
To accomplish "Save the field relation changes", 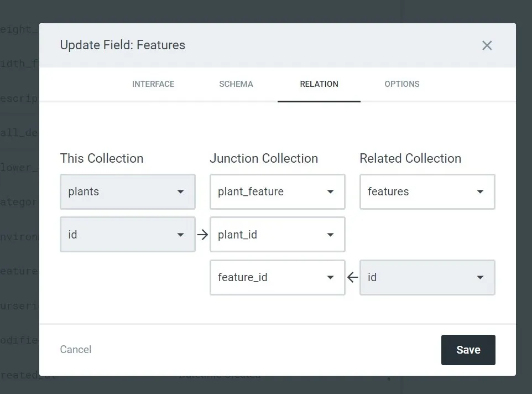I will 468,350.
